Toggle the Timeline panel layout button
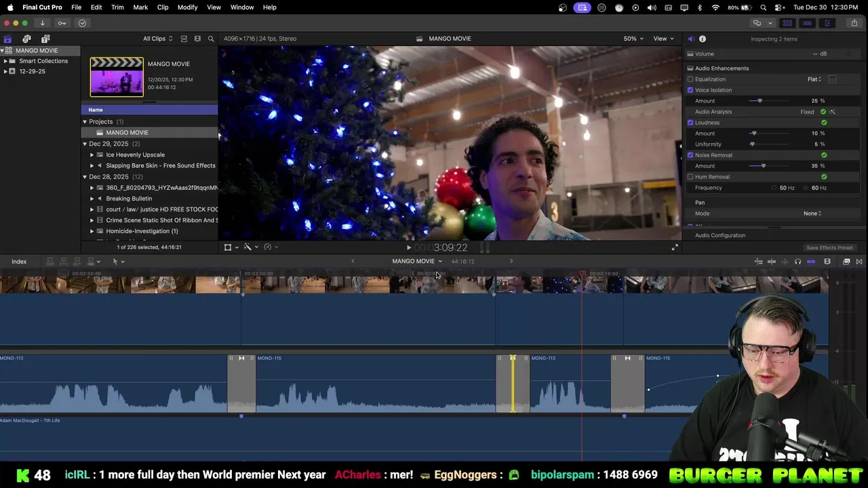 (x=807, y=23)
